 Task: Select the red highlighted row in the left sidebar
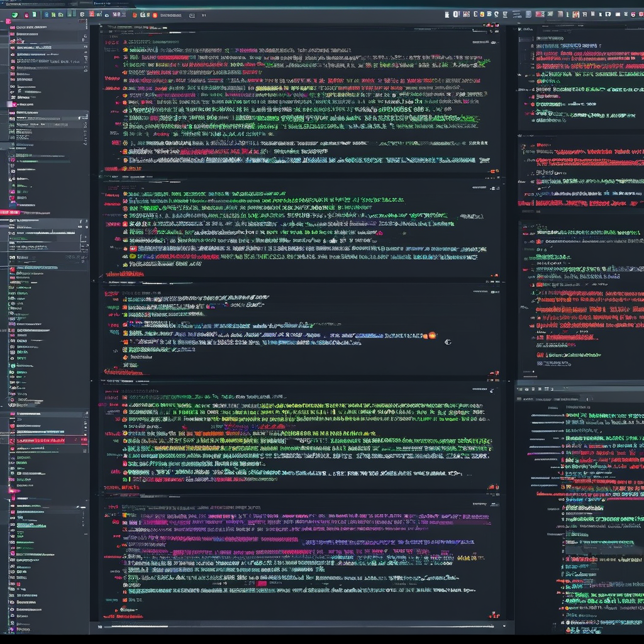click(47, 440)
